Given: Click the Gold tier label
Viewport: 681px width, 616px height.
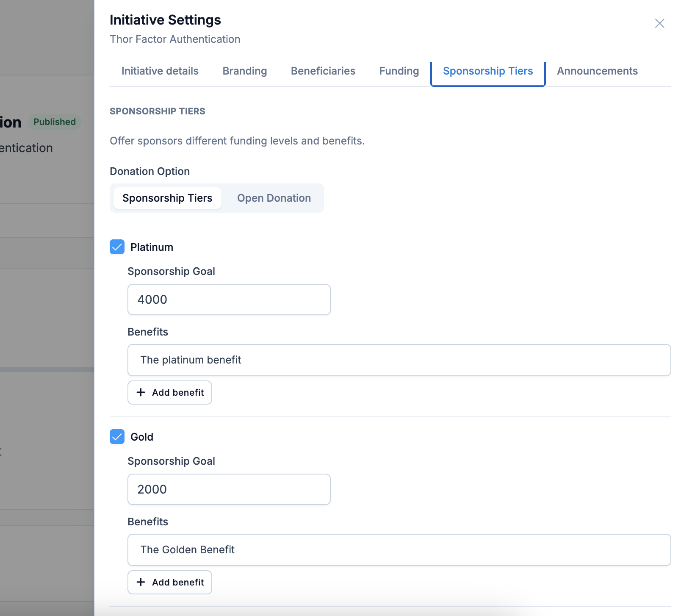Looking at the screenshot, I should 142,437.
